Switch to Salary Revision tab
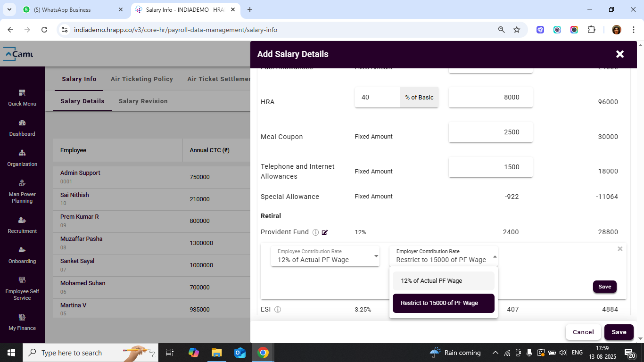Screen dimensions: 644x362 click(143, 101)
